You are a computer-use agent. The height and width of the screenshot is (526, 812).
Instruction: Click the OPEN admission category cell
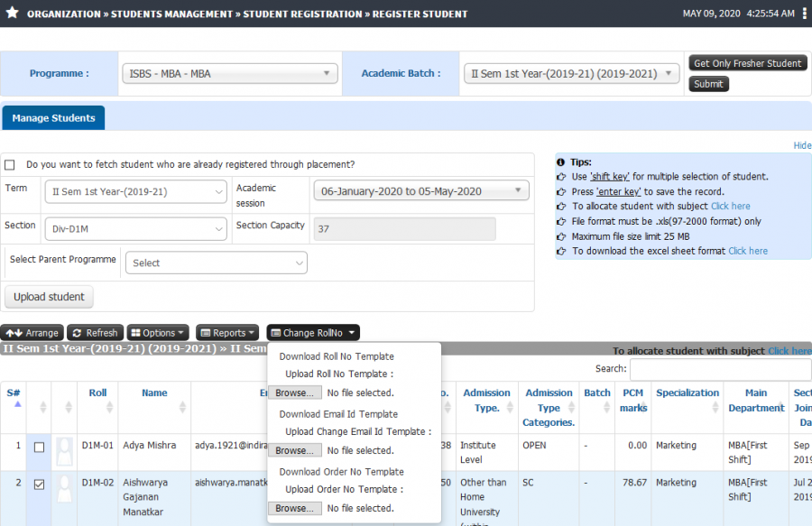[534, 445]
